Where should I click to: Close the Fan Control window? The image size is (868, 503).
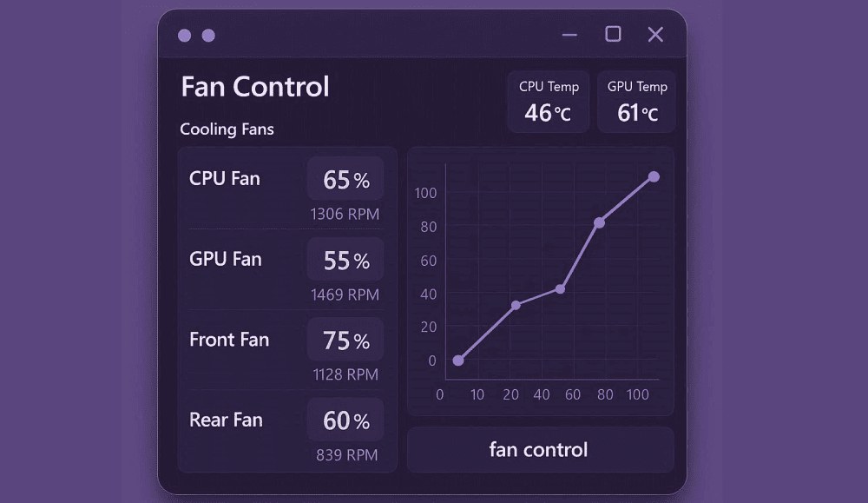[x=655, y=34]
